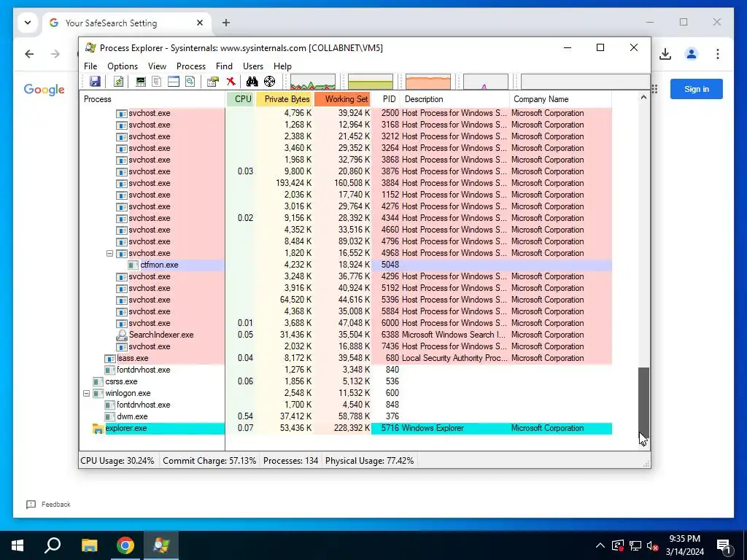Open the Help menu

(282, 66)
